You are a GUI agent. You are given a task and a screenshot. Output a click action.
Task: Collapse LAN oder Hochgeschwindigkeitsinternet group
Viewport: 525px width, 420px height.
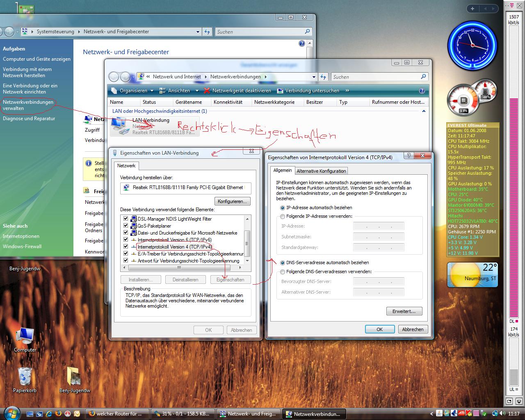[x=424, y=111]
